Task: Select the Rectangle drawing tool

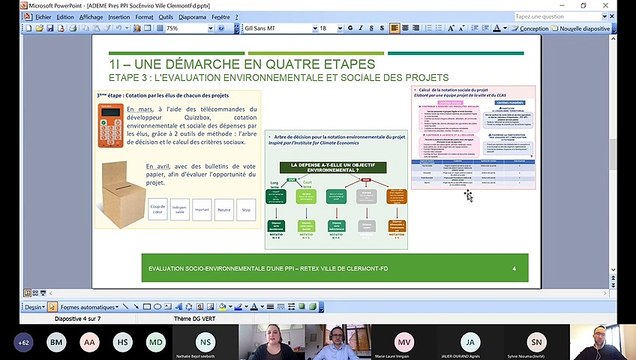Action: tap(147, 307)
